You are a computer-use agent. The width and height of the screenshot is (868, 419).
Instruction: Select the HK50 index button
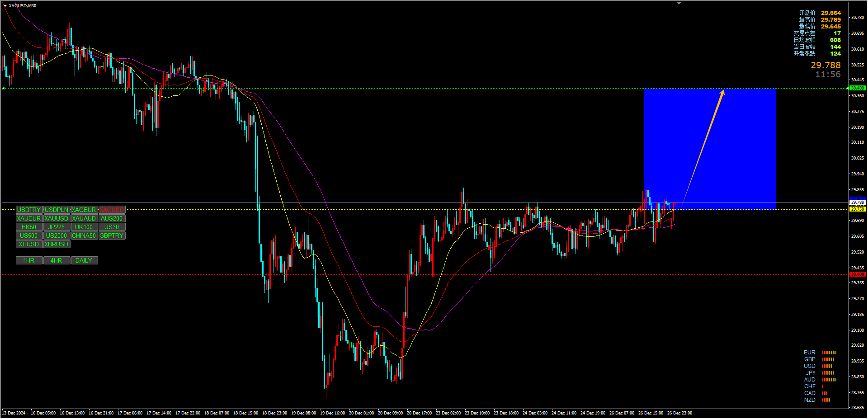29,227
